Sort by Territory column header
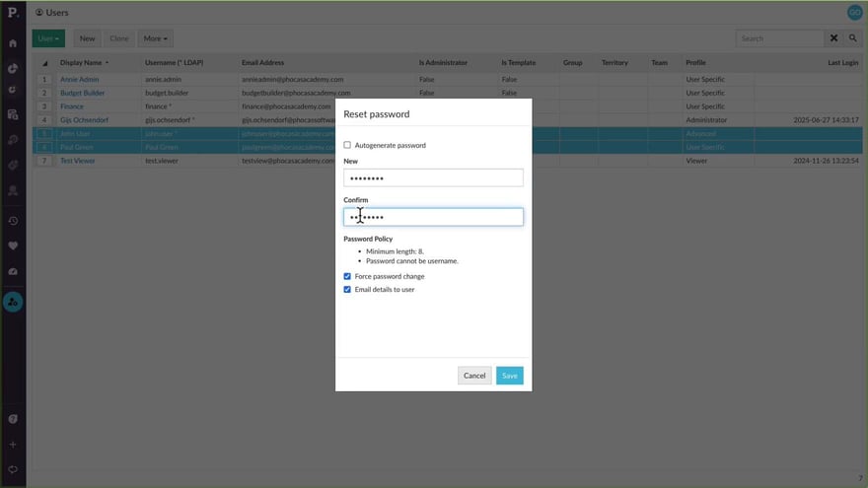The height and width of the screenshot is (488, 868). 615,62
